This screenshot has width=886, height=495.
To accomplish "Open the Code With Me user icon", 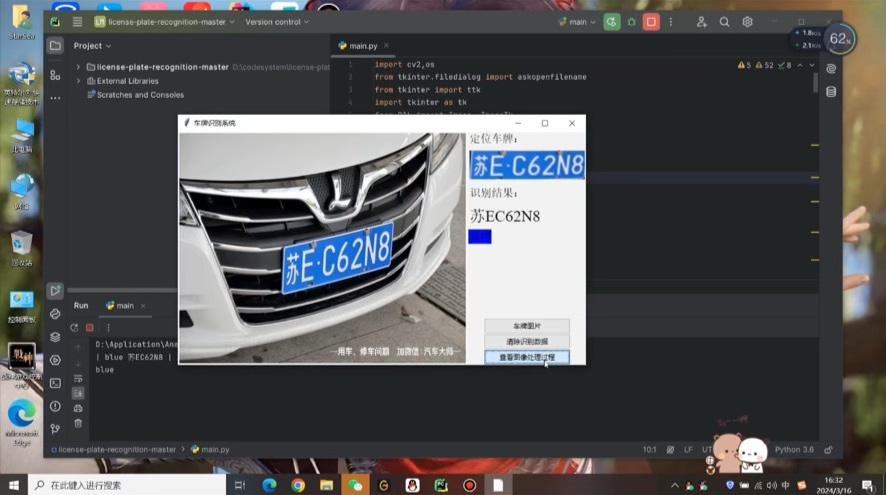I will coord(701,22).
